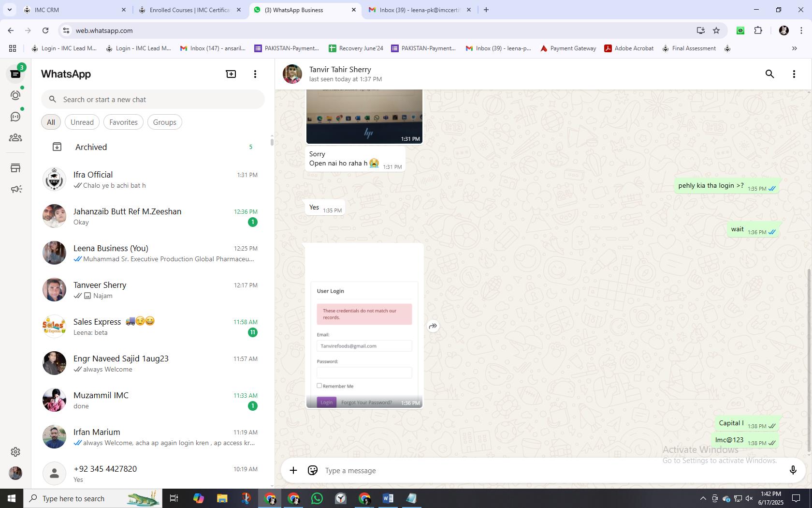Show hidden system tray icons
Screen dimensions: 812x508
click(x=703, y=498)
